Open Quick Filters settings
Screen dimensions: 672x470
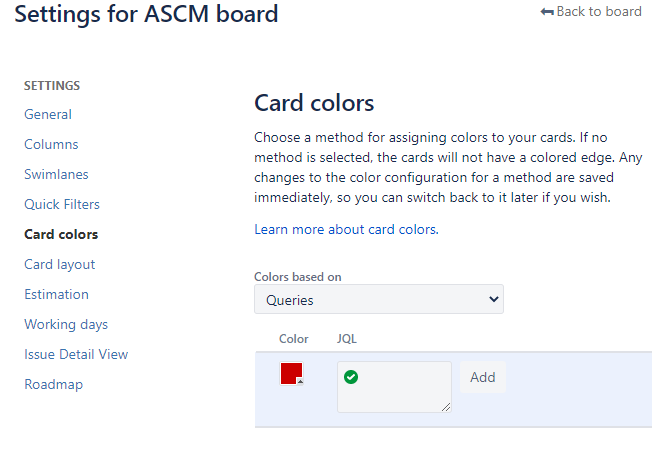62,204
